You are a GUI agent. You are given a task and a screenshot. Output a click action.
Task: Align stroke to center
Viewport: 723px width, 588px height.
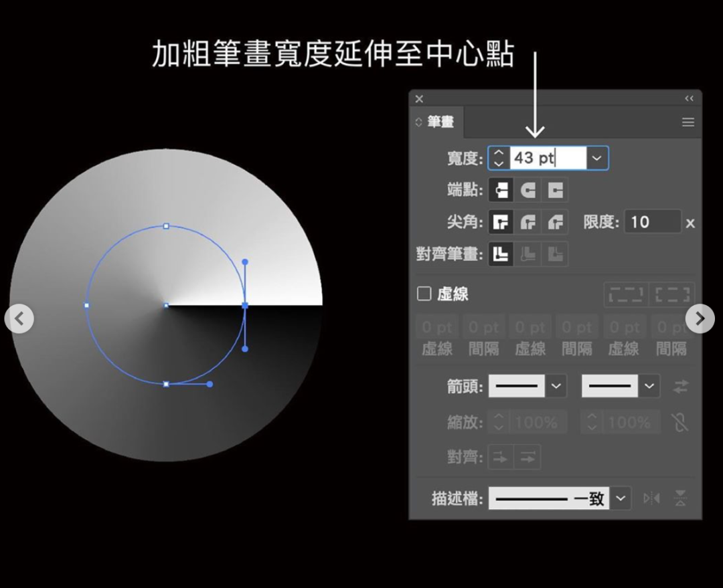(501, 254)
